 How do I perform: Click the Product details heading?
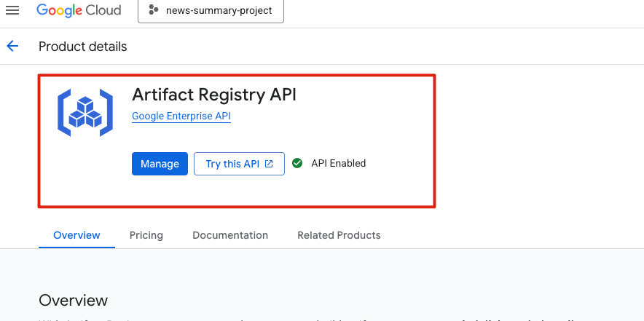[x=82, y=47]
